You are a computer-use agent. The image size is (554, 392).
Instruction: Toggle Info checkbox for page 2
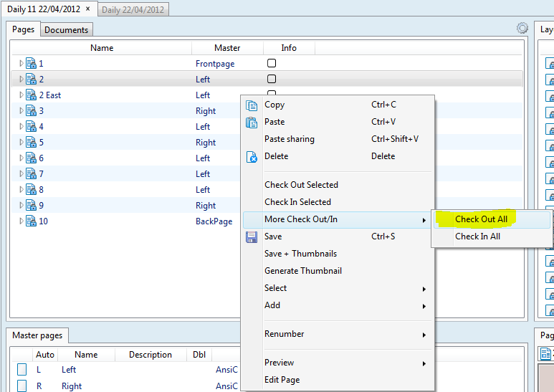[272, 79]
